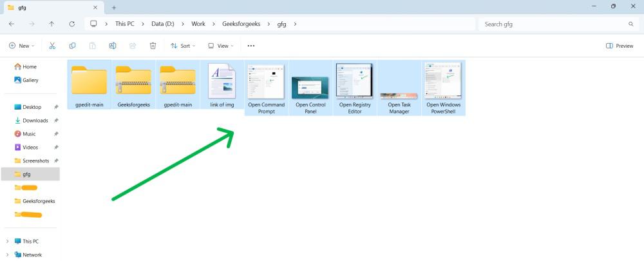Navigate to Data (D:) breadcrumb

163,24
